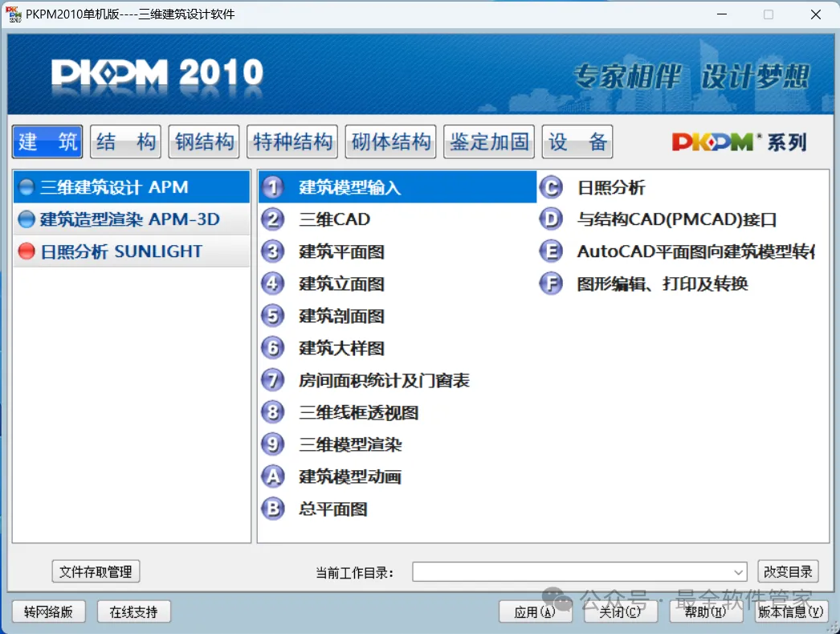840x634 pixels.
Task: Click the numbered icon 8 beside 三维线框透视图
Action: pyautogui.click(x=273, y=412)
